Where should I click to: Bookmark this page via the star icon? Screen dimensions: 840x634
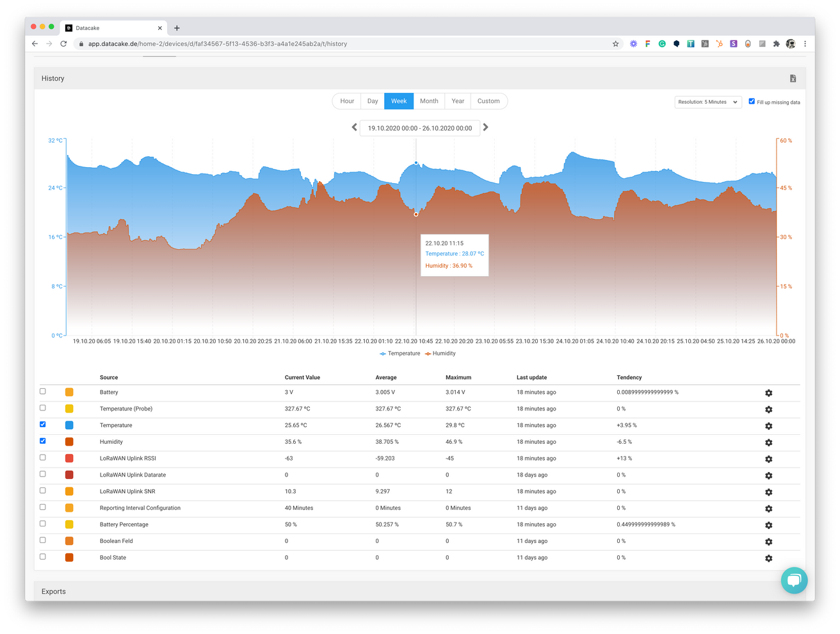615,44
